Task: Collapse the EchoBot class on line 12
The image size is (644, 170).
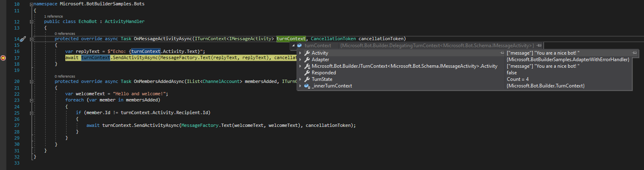Action: point(31,21)
